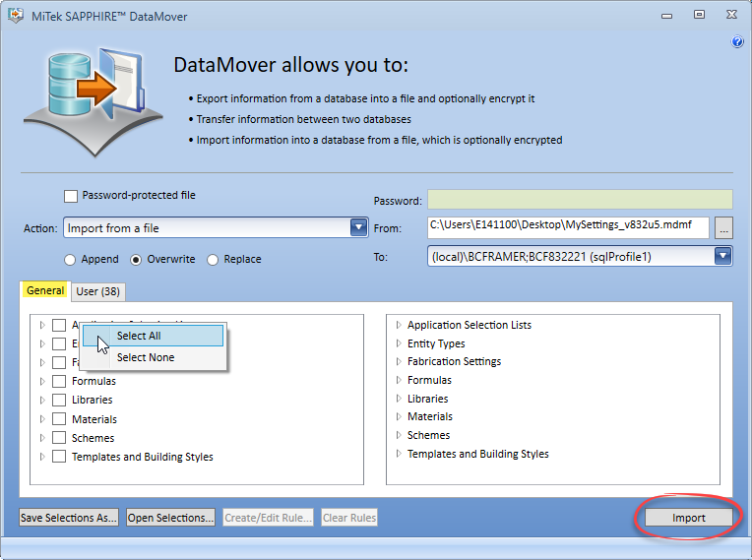The width and height of the screenshot is (752, 560).
Task: Click Save Selections As button
Action: coord(69,518)
